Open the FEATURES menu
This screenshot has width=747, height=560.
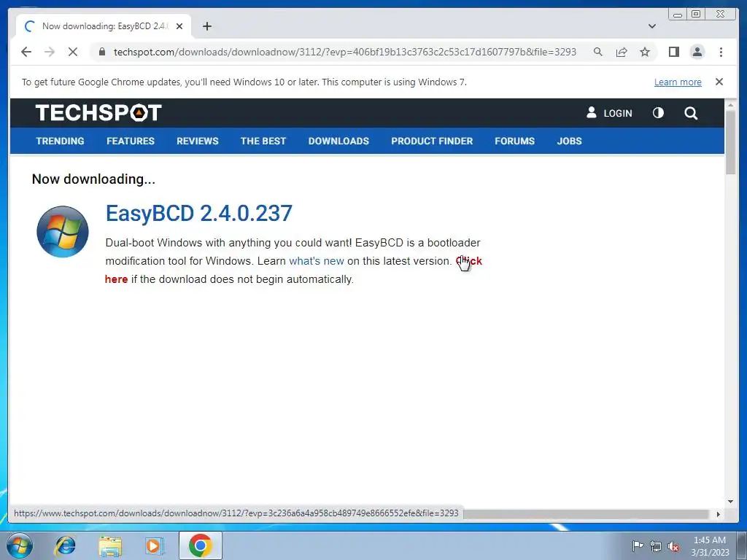[x=131, y=141]
